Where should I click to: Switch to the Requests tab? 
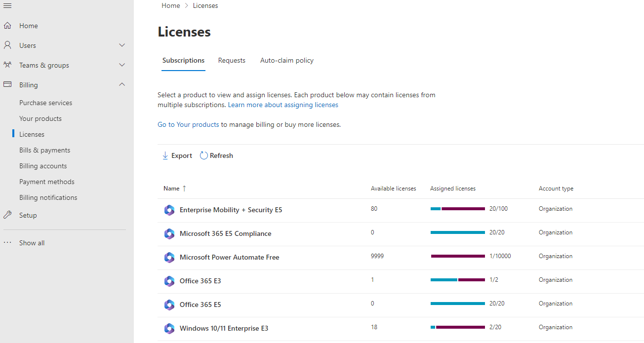pos(232,60)
